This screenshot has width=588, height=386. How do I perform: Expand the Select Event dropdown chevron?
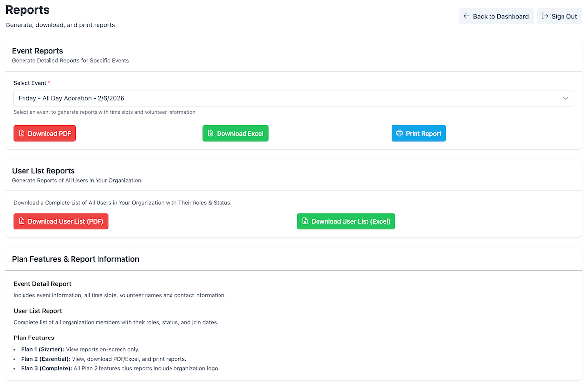click(x=566, y=98)
